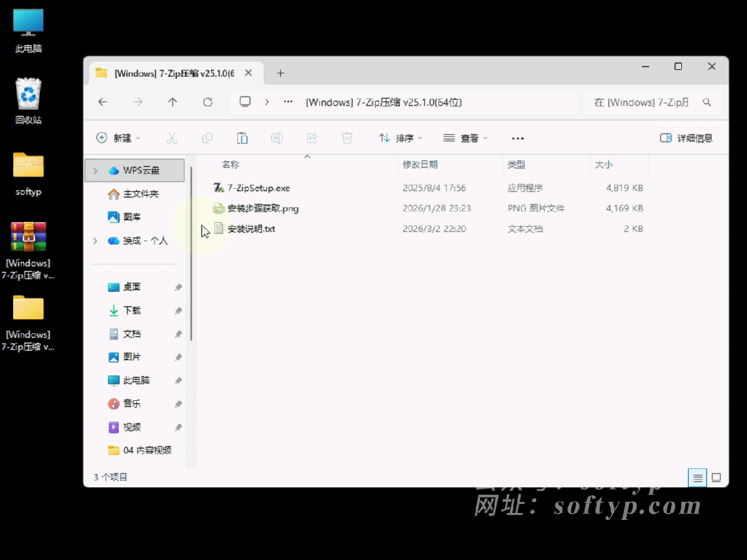Open 此电脑 in the sidebar

pyautogui.click(x=129, y=380)
